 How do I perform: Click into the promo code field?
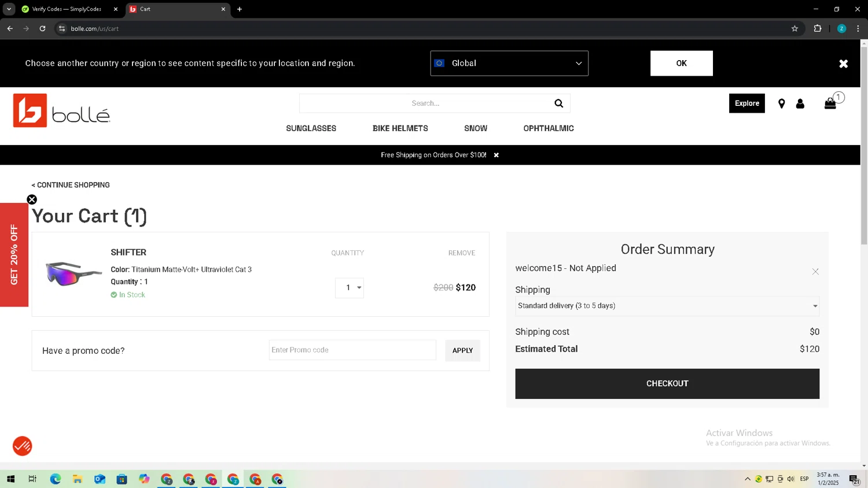tap(352, 350)
